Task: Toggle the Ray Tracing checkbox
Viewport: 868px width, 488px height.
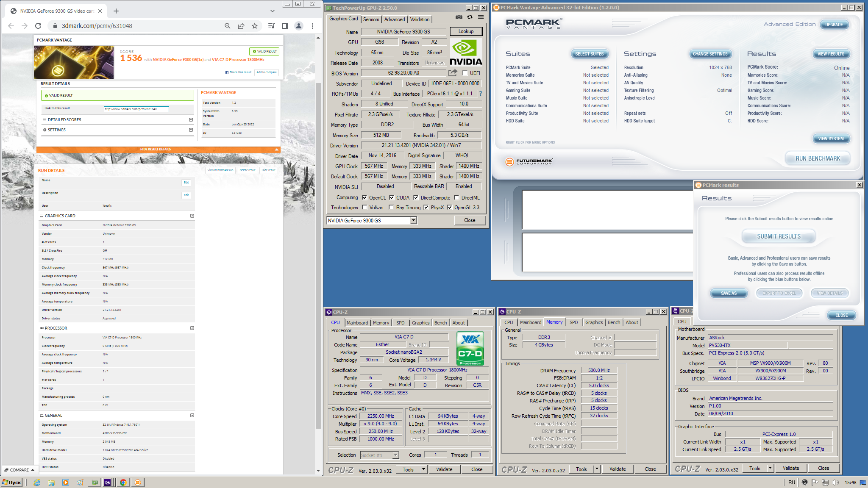Action: (x=391, y=207)
